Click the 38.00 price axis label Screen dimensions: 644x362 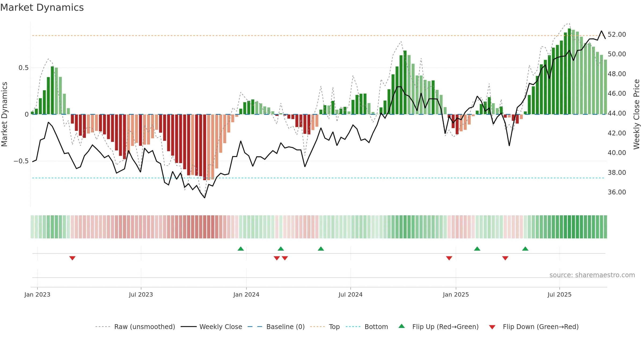(617, 172)
